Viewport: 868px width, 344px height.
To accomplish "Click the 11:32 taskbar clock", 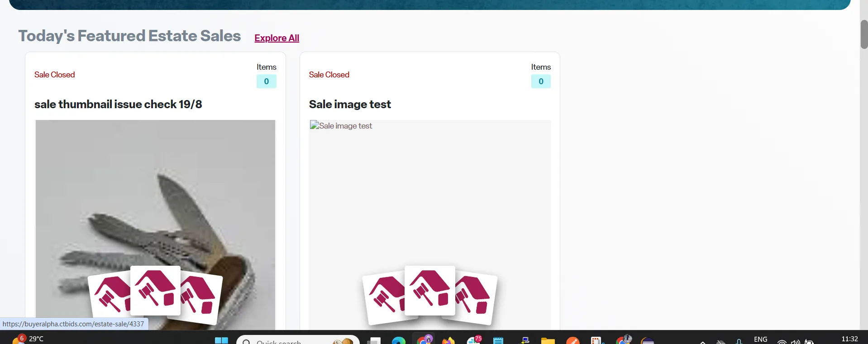I will pos(849,339).
